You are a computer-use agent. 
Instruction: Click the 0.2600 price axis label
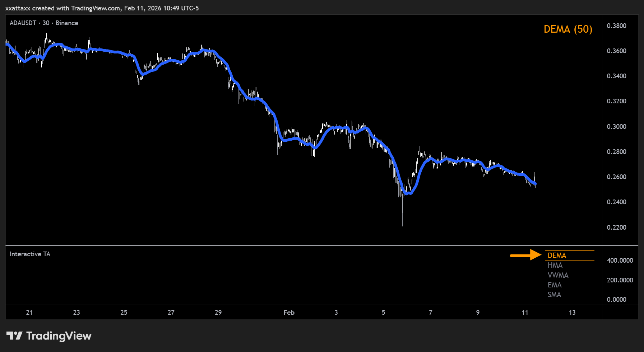(x=616, y=177)
